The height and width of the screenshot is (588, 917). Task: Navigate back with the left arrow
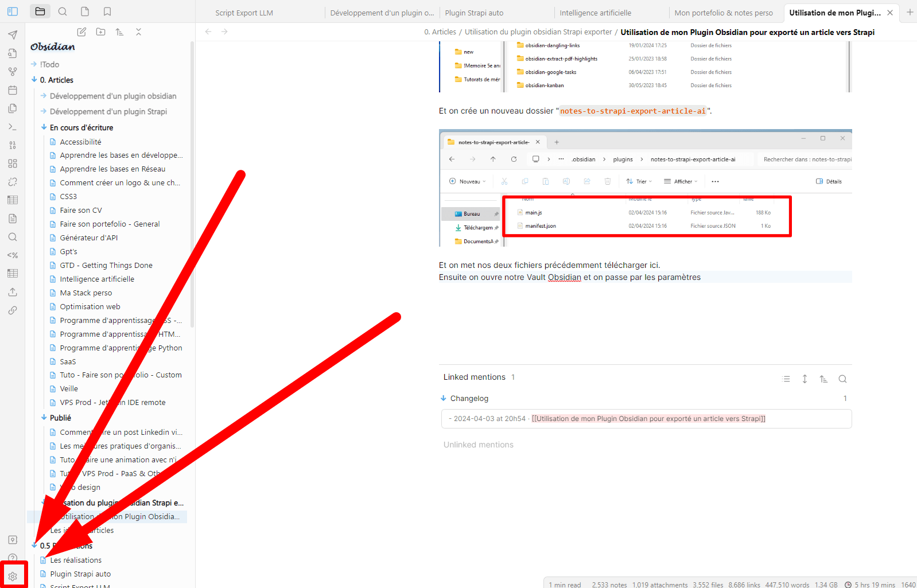coord(208,32)
